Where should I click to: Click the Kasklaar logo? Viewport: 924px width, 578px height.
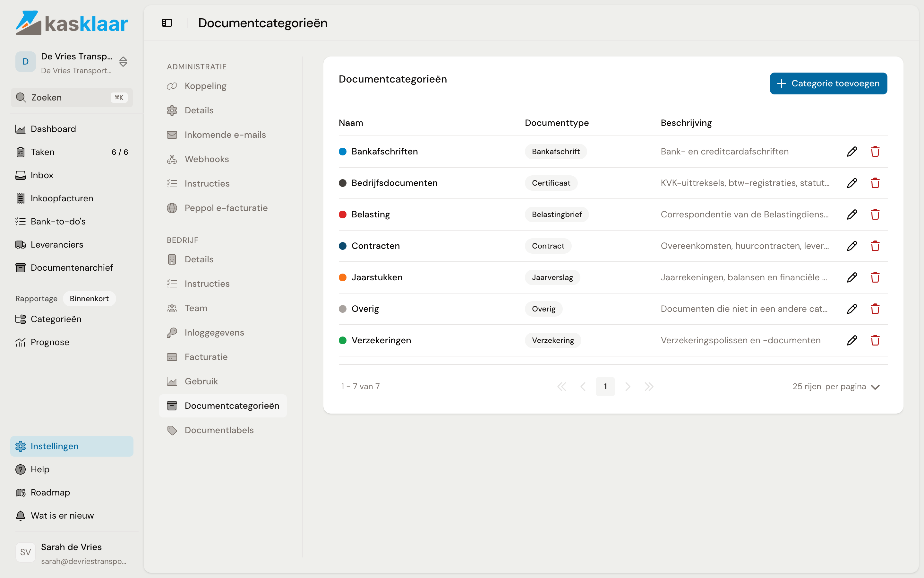(72, 23)
